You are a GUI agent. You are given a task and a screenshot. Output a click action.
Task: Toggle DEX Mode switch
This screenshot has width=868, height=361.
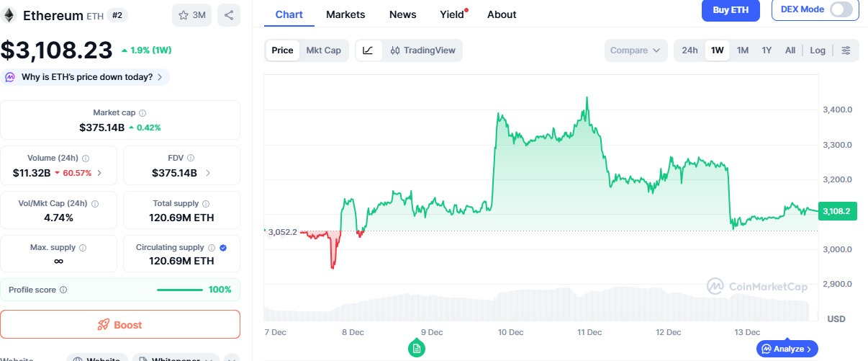point(841,9)
